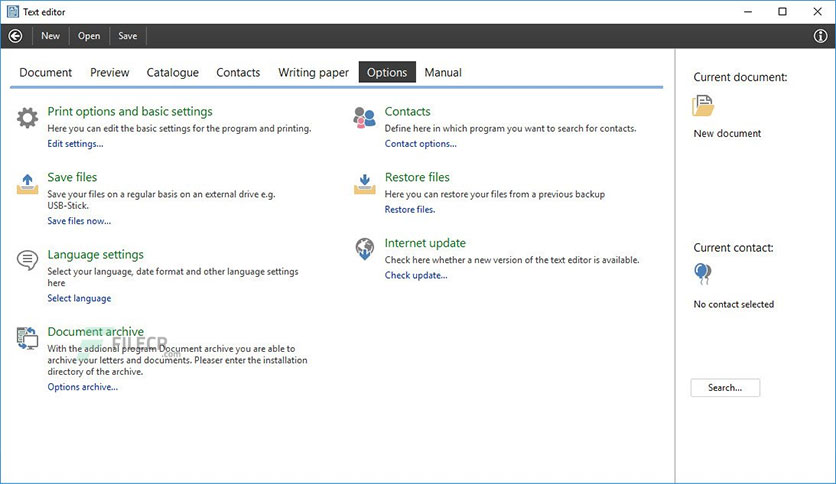Click the back arrow icon in toolbar
Image resolution: width=836 pixels, height=484 pixels.
click(x=15, y=36)
